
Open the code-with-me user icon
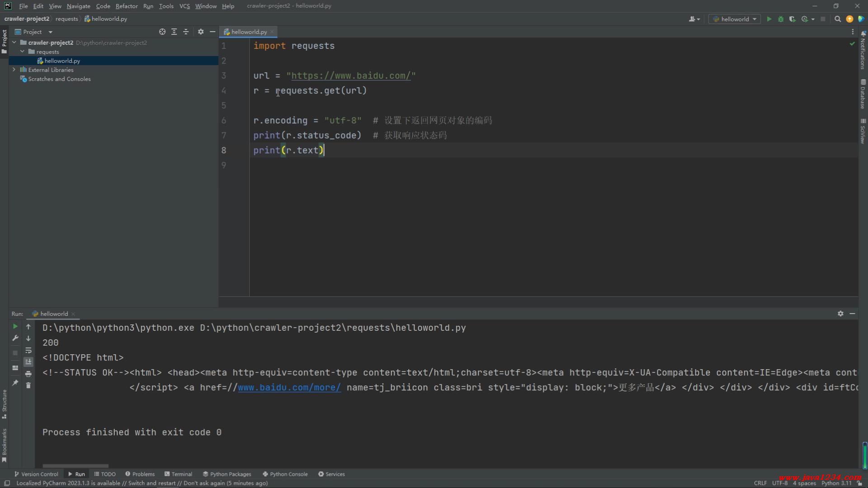pyautogui.click(x=694, y=19)
